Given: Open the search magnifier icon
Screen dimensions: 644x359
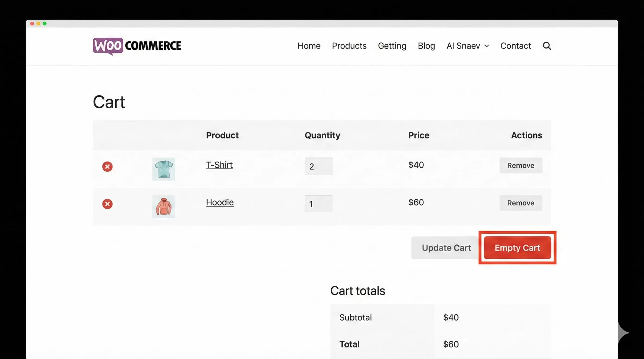Looking at the screenshot, I should click(x=547, y=46).
